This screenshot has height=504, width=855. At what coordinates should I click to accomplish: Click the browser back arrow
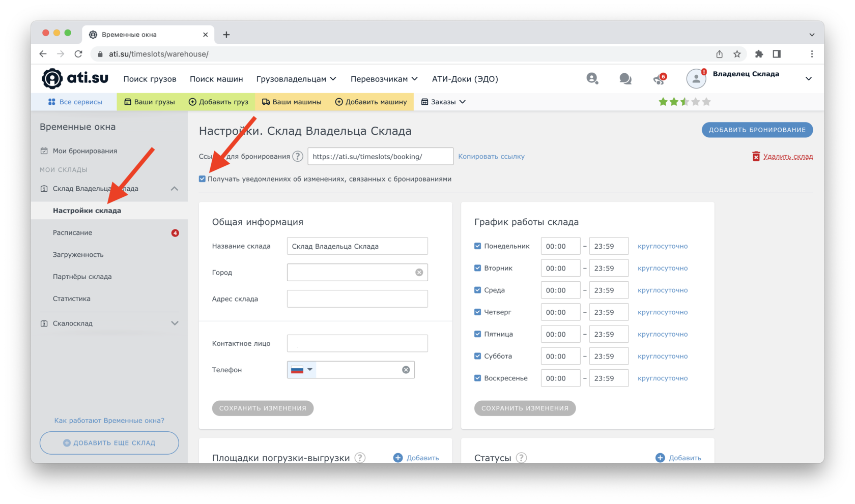[43, 54]
